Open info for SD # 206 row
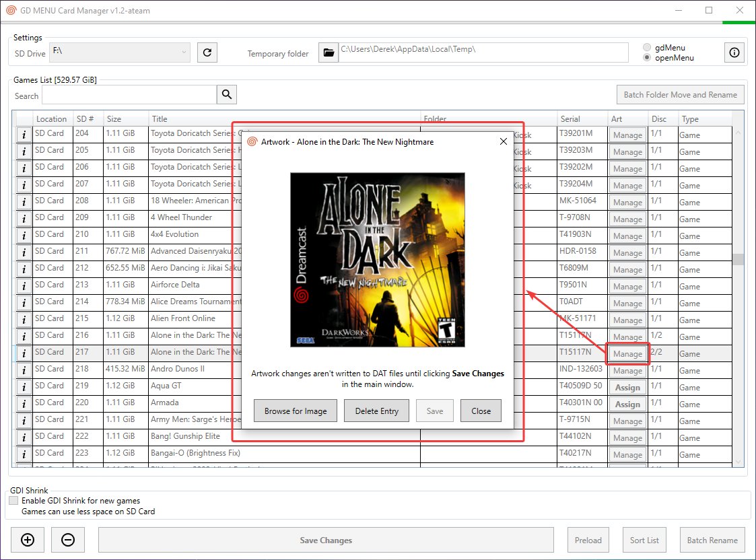This screenshot has width=756, height=560. [24, 168]
